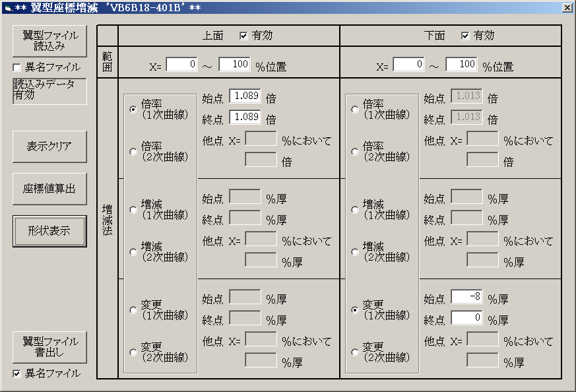Choose 上面 変更 (2次曲線) radio option
Viewport: 576px width, 392px height.
tap(134, 352)
